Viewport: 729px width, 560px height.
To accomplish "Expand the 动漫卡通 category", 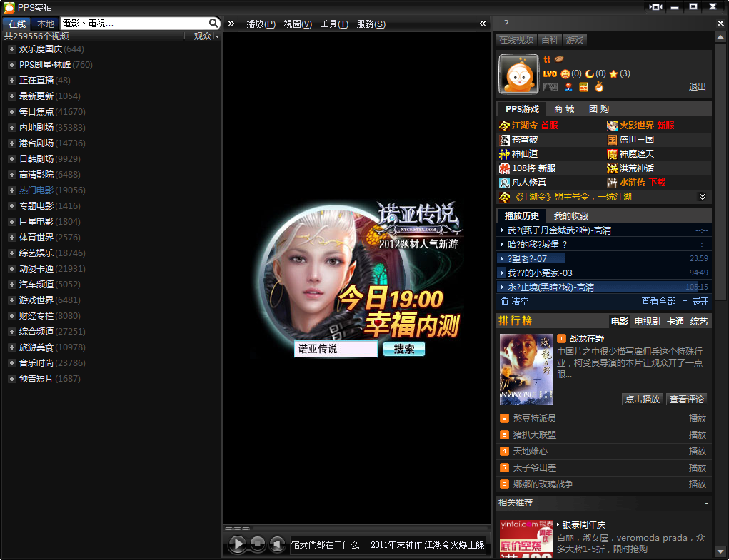I will (x=12, y=269).
